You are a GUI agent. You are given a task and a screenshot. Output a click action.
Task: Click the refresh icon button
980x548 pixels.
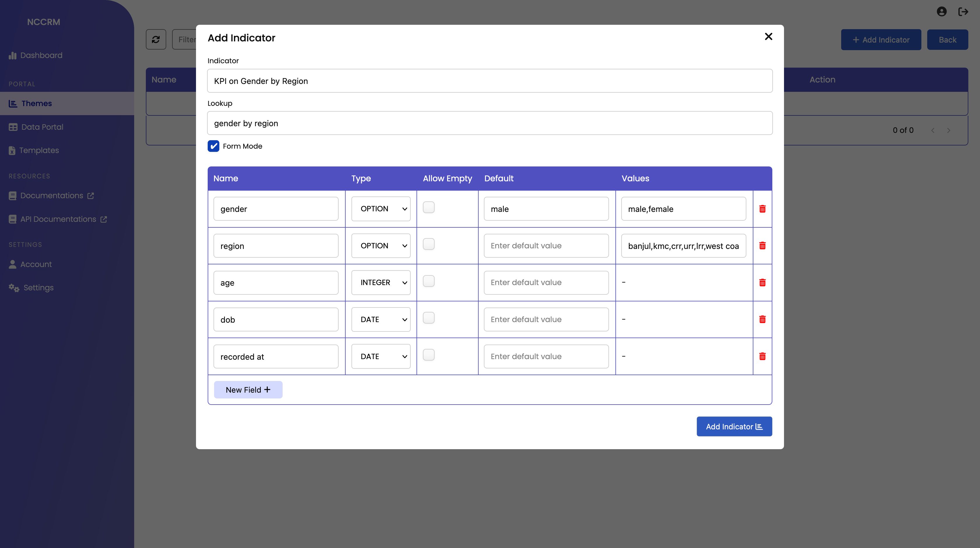[x=156, y=40]
